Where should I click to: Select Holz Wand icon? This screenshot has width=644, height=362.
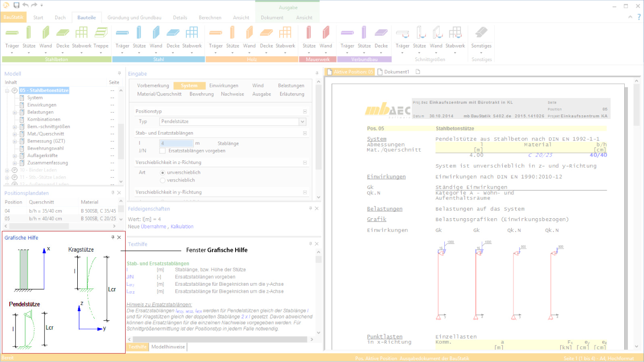(249, 33)
